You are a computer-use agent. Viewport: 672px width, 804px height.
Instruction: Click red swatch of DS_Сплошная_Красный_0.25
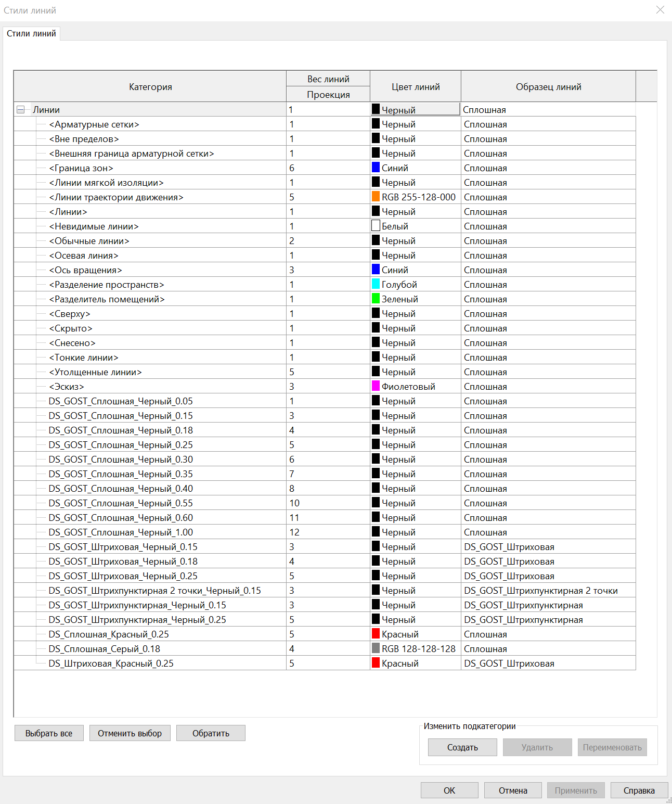(x=376, y=634)
